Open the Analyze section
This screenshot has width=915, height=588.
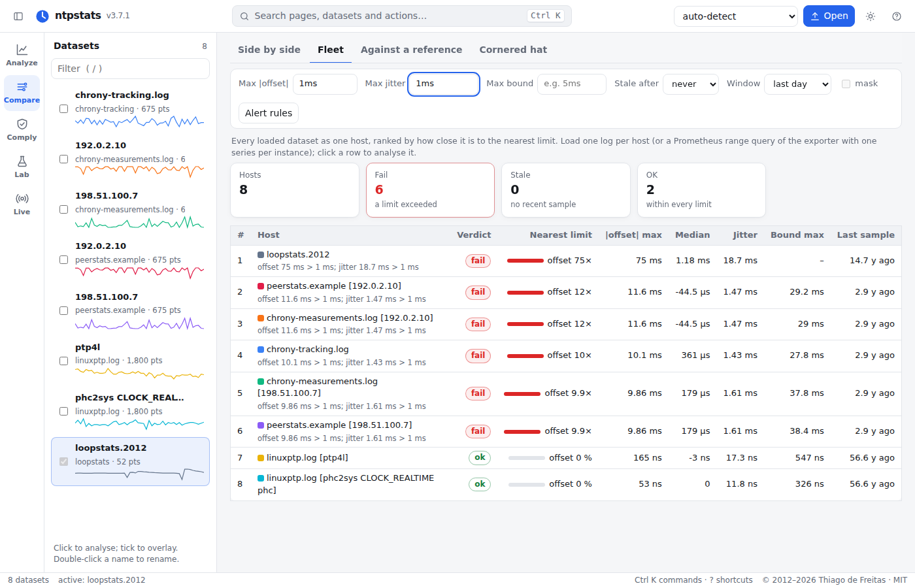22,55
